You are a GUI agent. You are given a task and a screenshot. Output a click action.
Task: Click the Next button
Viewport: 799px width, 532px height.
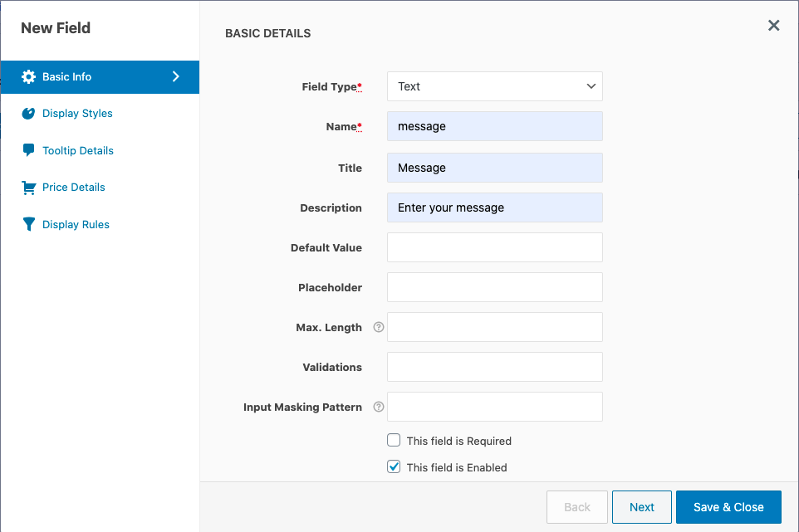point(641,507)
